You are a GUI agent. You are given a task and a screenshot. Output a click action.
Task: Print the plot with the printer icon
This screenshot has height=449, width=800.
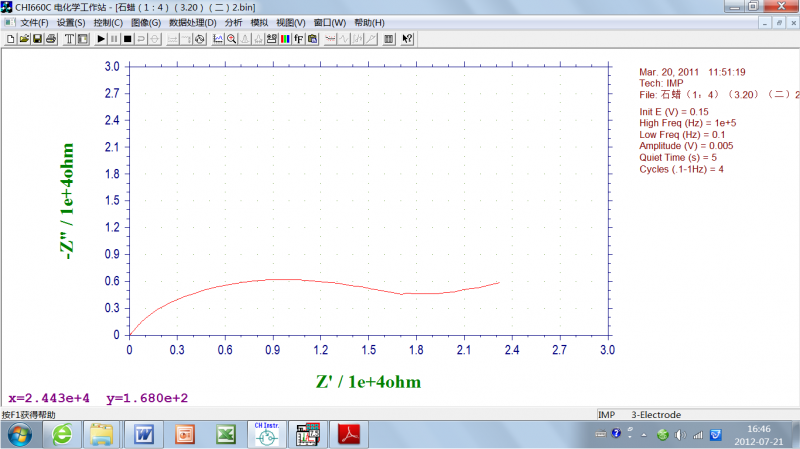pos(51,39)
